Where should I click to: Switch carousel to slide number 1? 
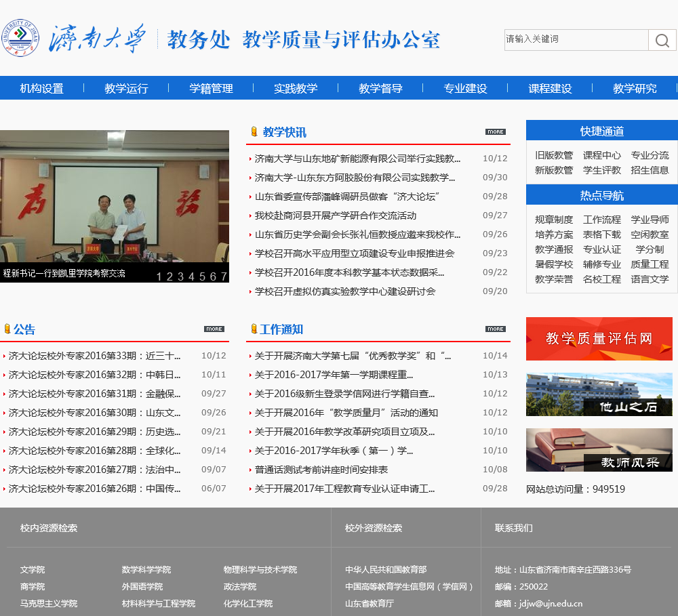(159, 276)
